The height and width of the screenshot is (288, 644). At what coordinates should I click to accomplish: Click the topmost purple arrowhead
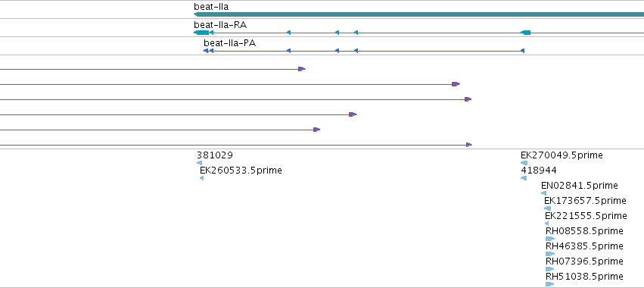pyautogui.click(x=302, y=69)
